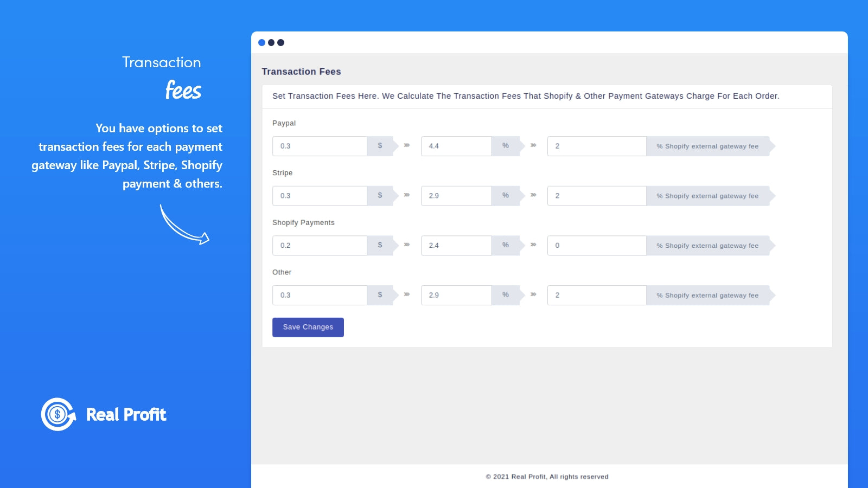Select the Paypal section label
The height and width of the screenshot is (488, 868).
point(284,123)
